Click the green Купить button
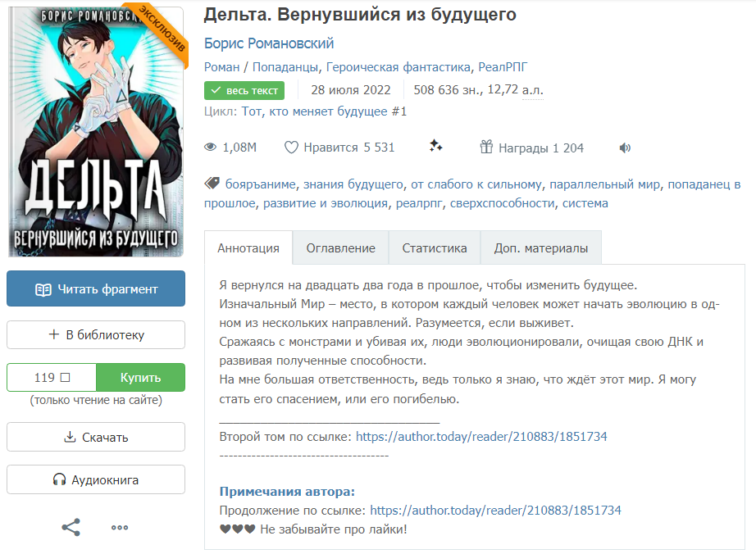Screen dimensions: 756x554 point(140,377)
